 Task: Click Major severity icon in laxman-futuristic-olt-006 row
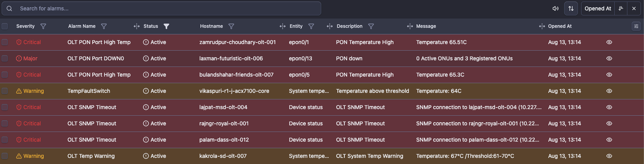19,59
